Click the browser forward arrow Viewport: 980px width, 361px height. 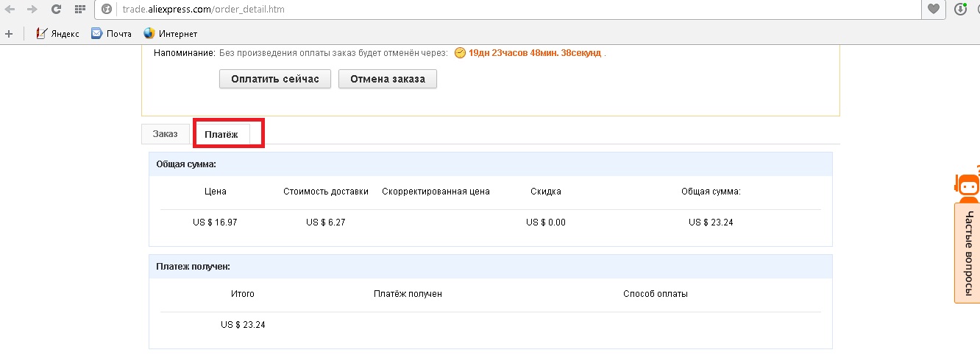[32, 10]
